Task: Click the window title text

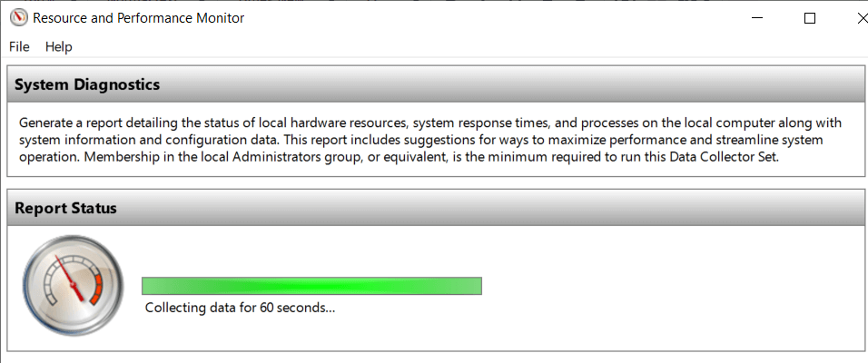Action: point(138,17)
